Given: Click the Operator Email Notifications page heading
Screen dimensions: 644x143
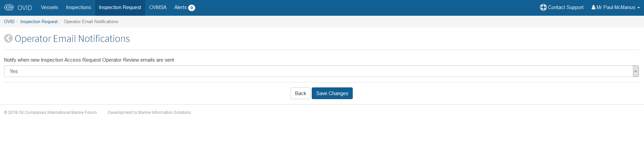Looking at the screenshot, I should click(72, 39).
